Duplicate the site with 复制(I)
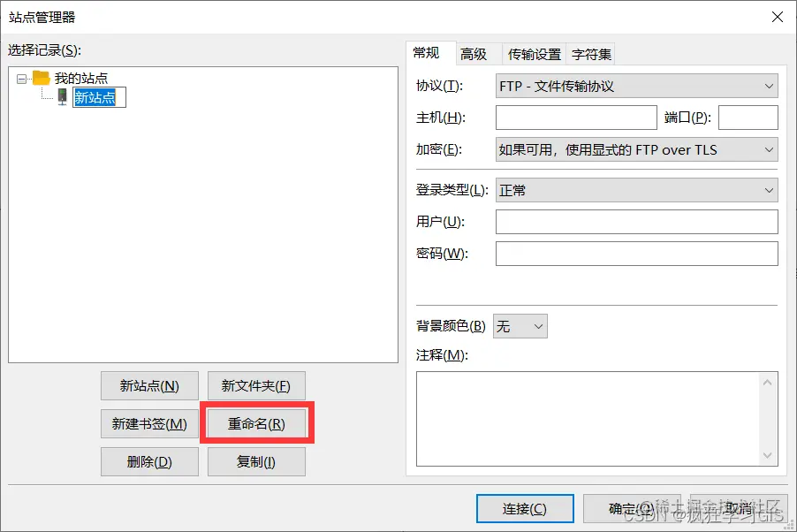Screen dimensions: 797x532 click(256, 462)
